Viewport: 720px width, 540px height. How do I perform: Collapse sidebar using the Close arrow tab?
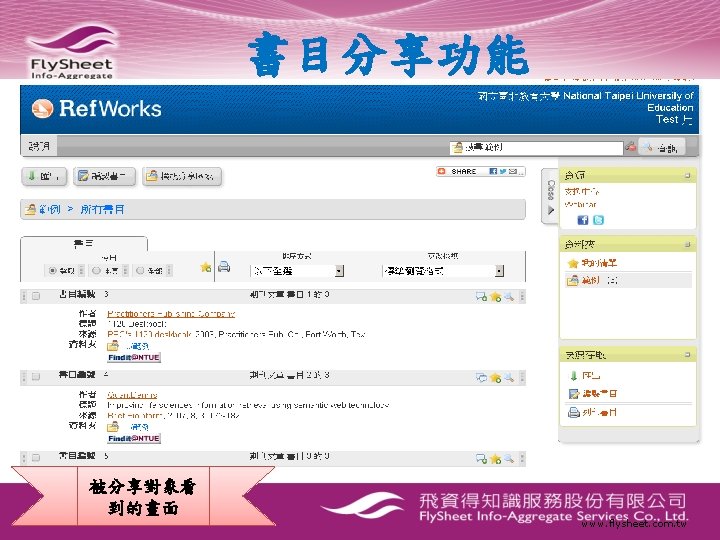pos(551,196)
